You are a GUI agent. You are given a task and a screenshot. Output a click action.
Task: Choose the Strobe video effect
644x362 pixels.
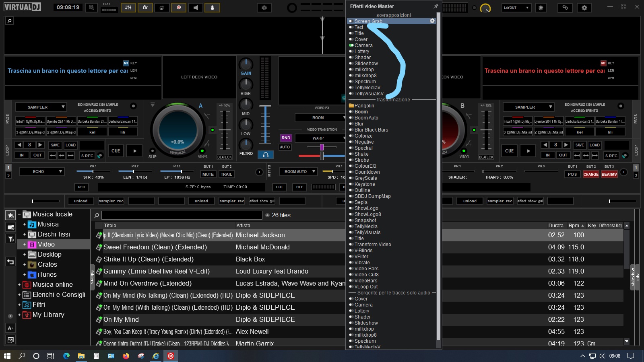click(x=361, y=160)
